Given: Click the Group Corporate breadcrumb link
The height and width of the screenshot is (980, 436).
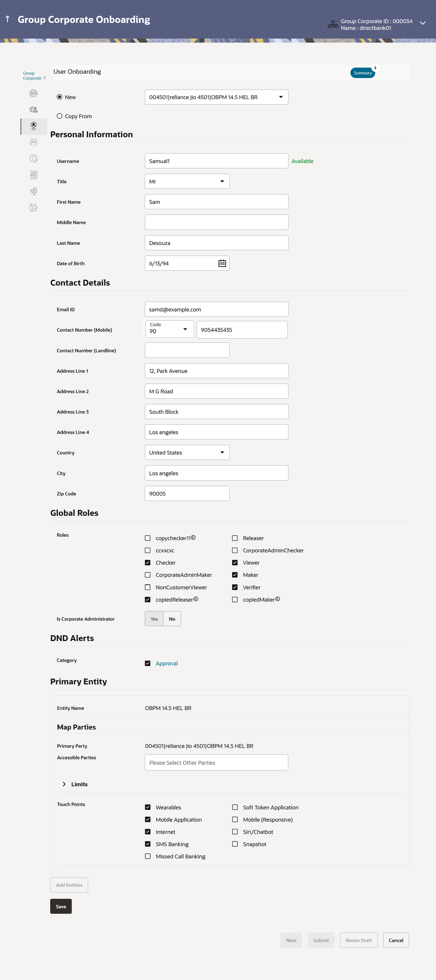Looking at the screenshot, I should click(32, 75).
